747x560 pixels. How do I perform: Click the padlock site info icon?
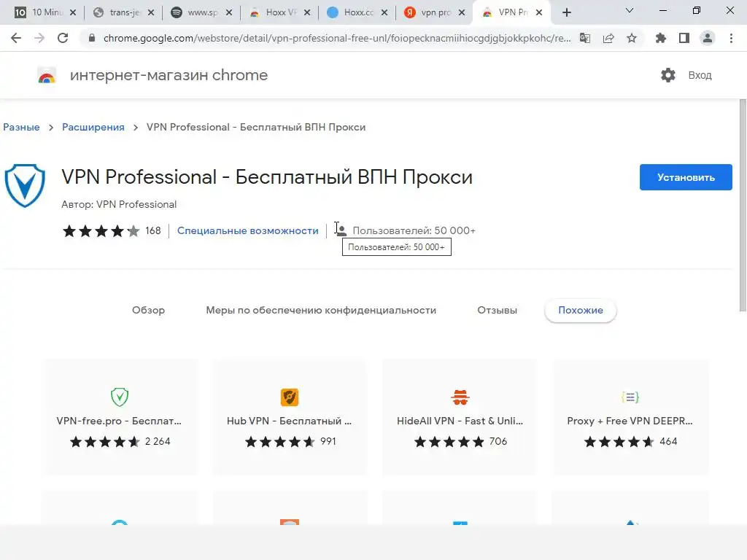(x=92, y=38)
